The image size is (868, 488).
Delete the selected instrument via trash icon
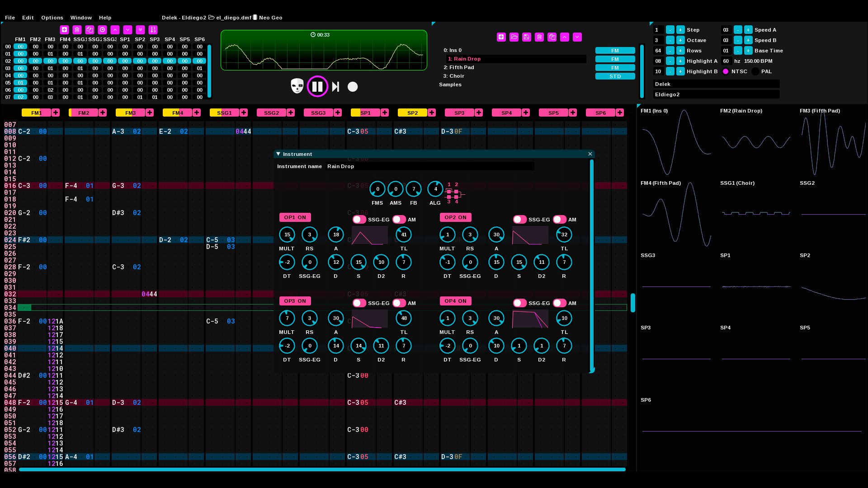click(x=539, y=37)
